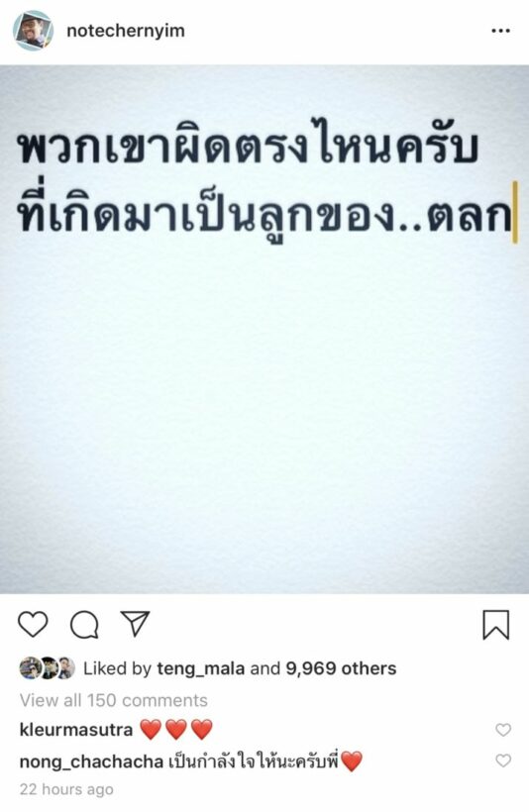Tap the comment speech bubble icon
This screenshot has width=529, height=812.
pos(84,624)
